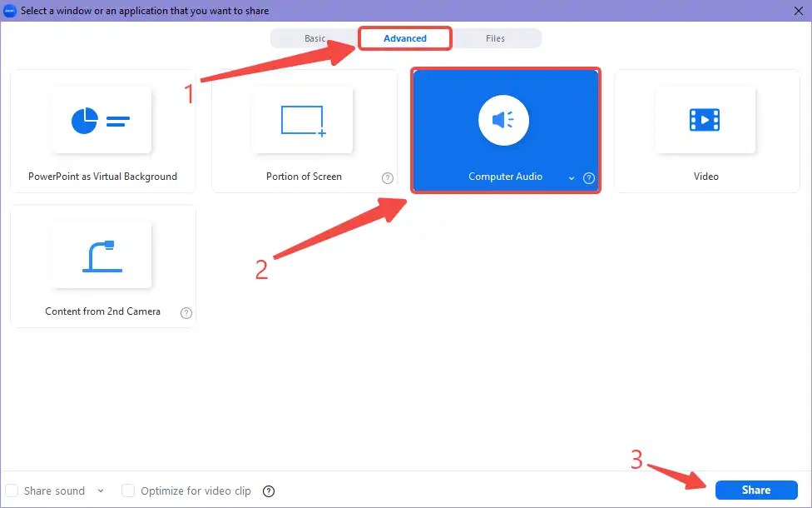This screenshot has width=812, height=508.
Task: Expand the Share sound audio mode dropdown
Action: click(101, 491)
